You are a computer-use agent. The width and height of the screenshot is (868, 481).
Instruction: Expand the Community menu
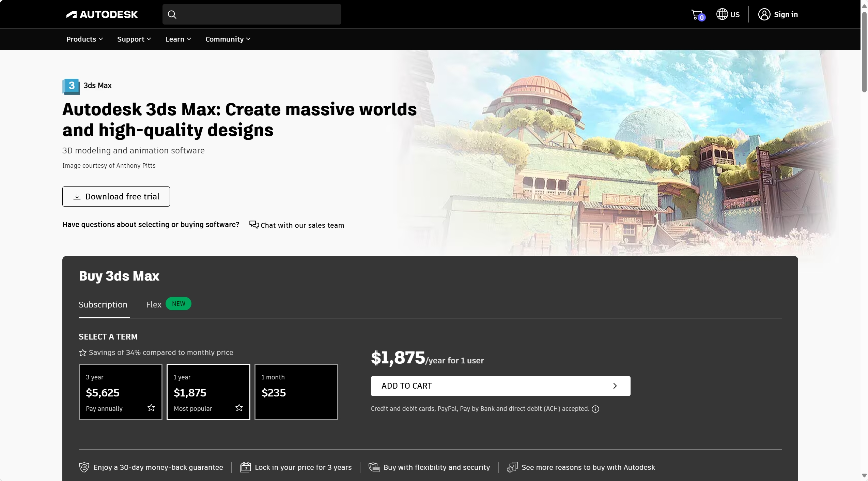click(x=228, y=39)
